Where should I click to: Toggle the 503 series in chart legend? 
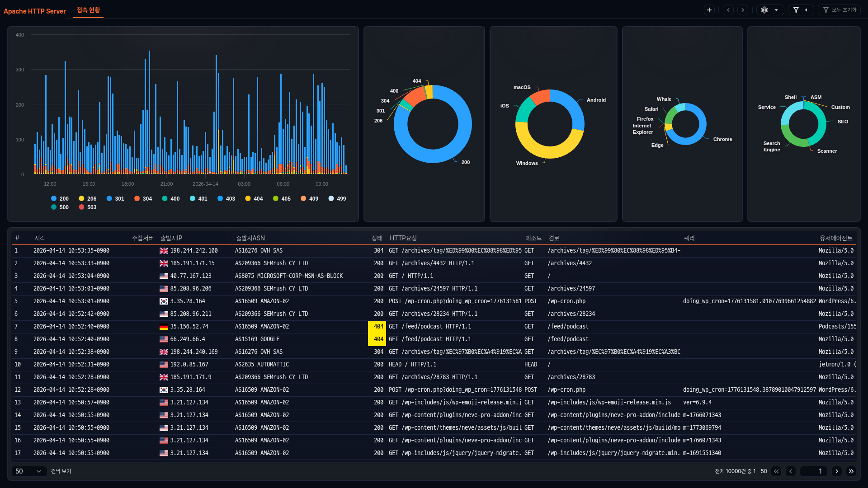click(87, 207)
